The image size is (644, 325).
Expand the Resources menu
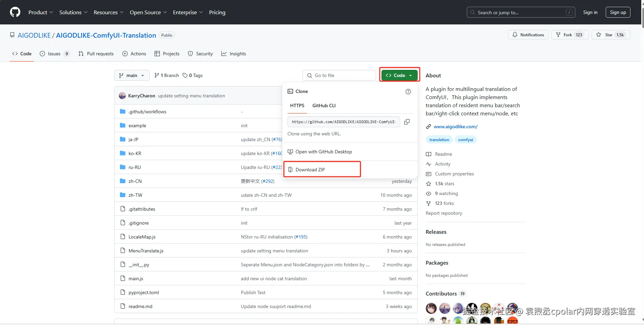coord(109,12)
